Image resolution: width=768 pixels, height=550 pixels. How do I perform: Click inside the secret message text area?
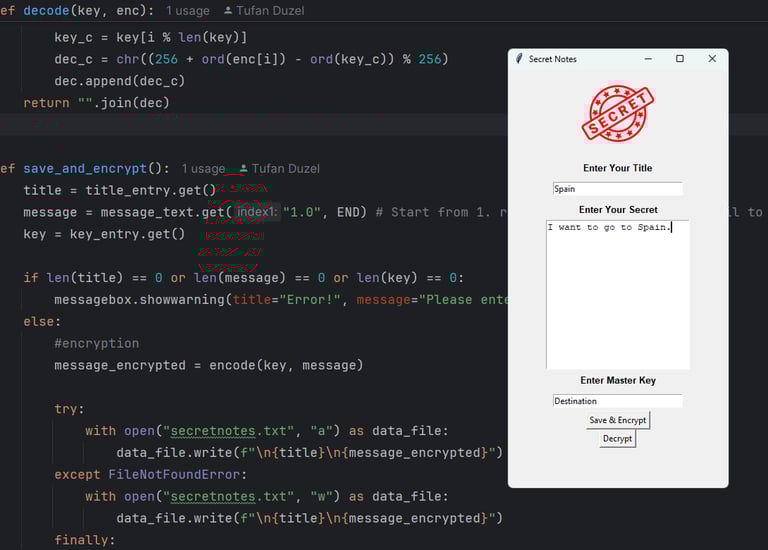(x=618, y=295)
